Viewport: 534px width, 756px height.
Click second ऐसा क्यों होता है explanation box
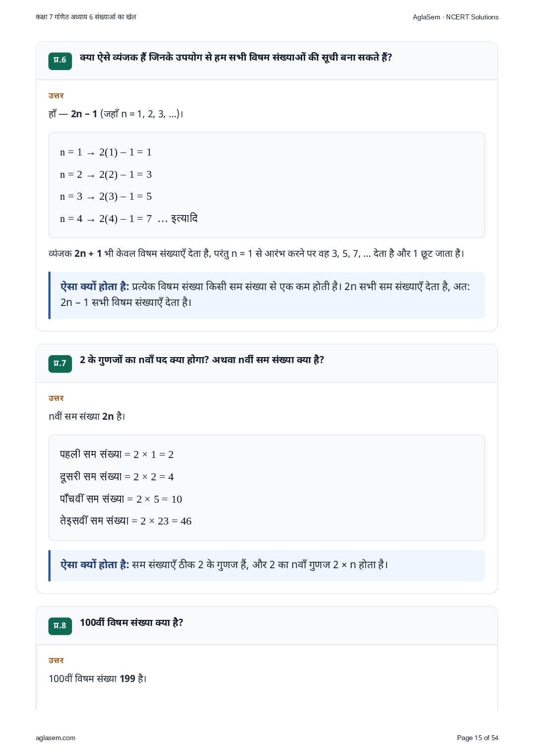pos(267,565)
